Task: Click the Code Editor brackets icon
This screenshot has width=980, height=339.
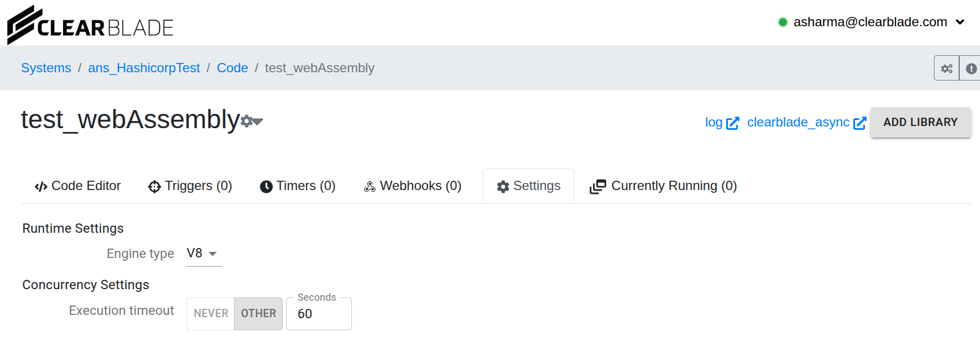Action: (x=41, y=187)
